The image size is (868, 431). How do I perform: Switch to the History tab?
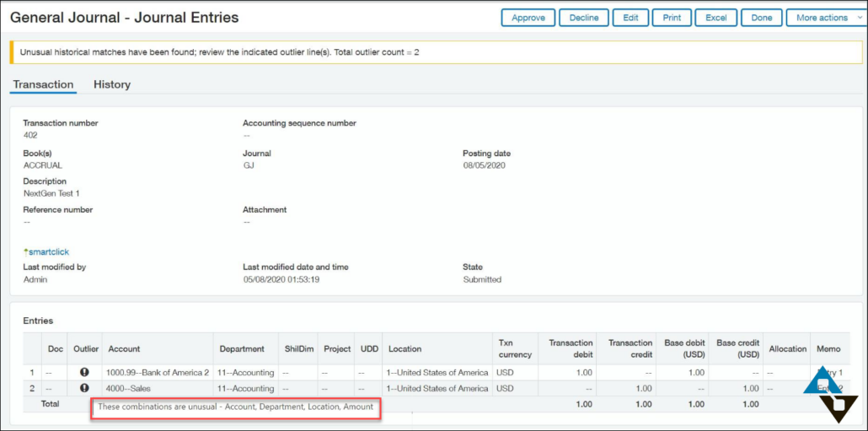point(112,84)
